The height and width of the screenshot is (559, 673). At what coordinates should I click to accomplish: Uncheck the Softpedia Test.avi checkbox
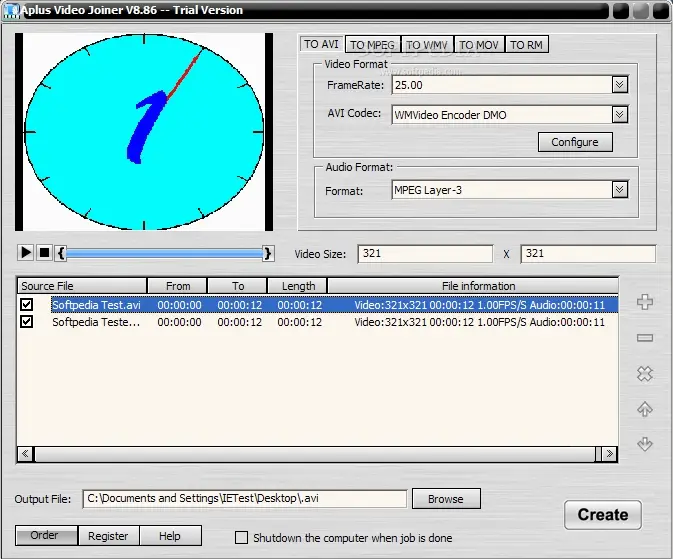tap(27, 304)
